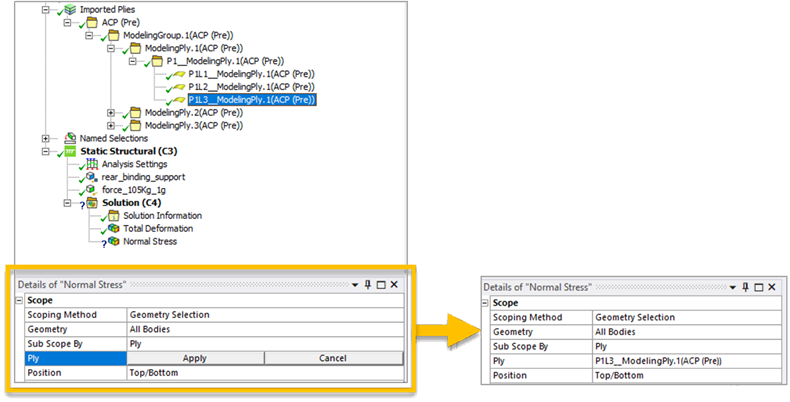Click the Imported Plies layers icon
790x402 pixels.
[x=70, y=10]
